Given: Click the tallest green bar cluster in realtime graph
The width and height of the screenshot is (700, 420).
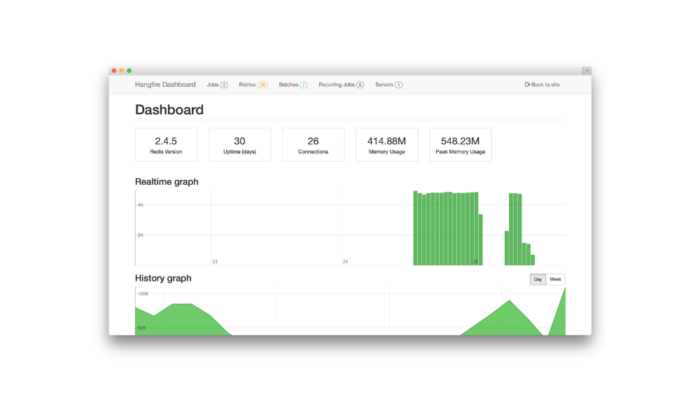Looking at the screenshot, I should coord(448,229).
